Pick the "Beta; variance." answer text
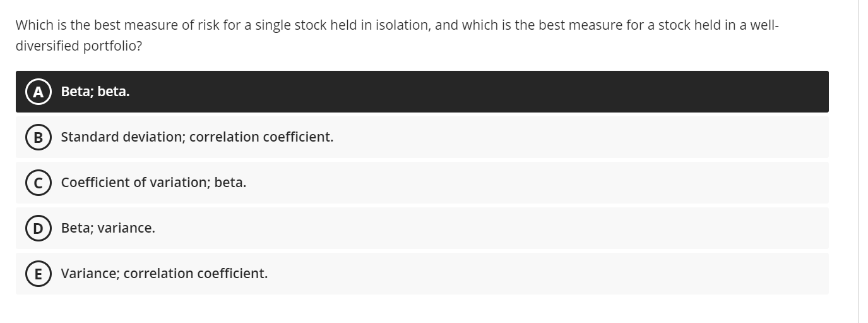This screenshot has width=868, height=323. pyautogui.click(x=108, y=228)
